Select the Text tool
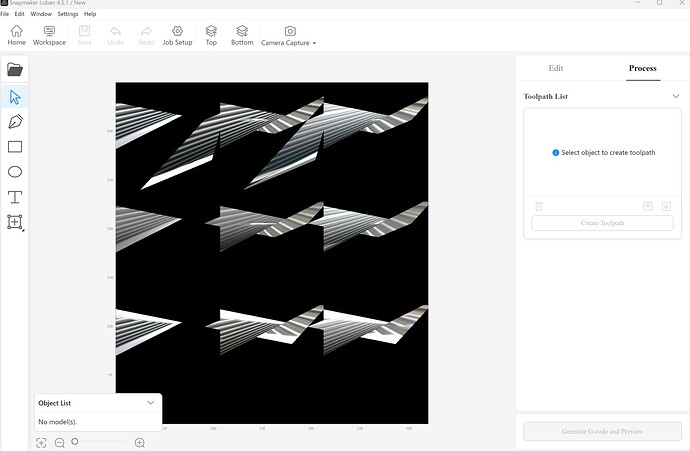This screenshot has width=690, height=451. coord(15,197)
